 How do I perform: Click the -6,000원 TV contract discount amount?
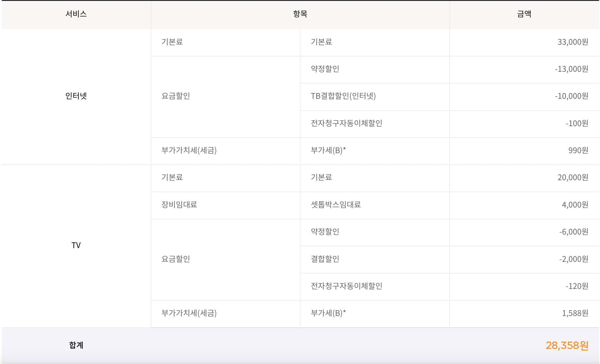pos(573,232)
